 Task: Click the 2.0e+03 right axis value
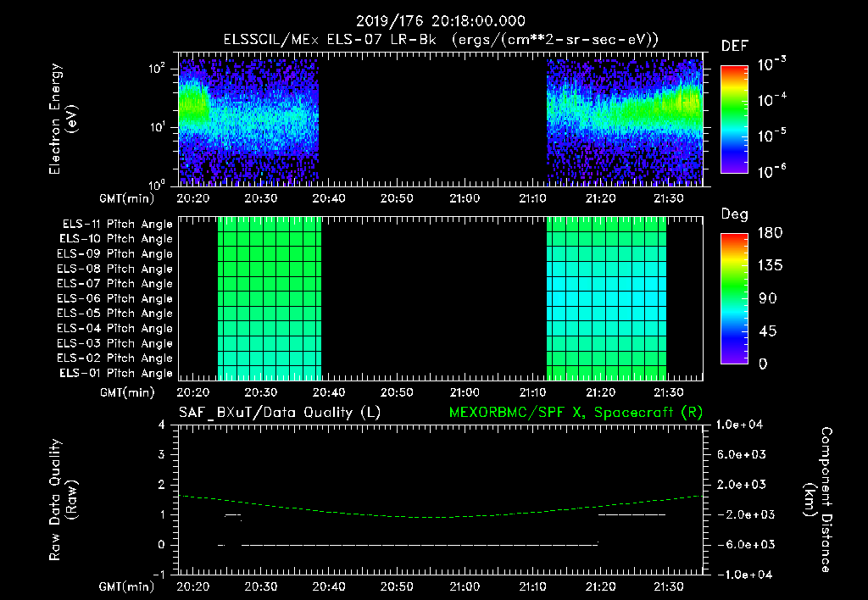point(742,484)
